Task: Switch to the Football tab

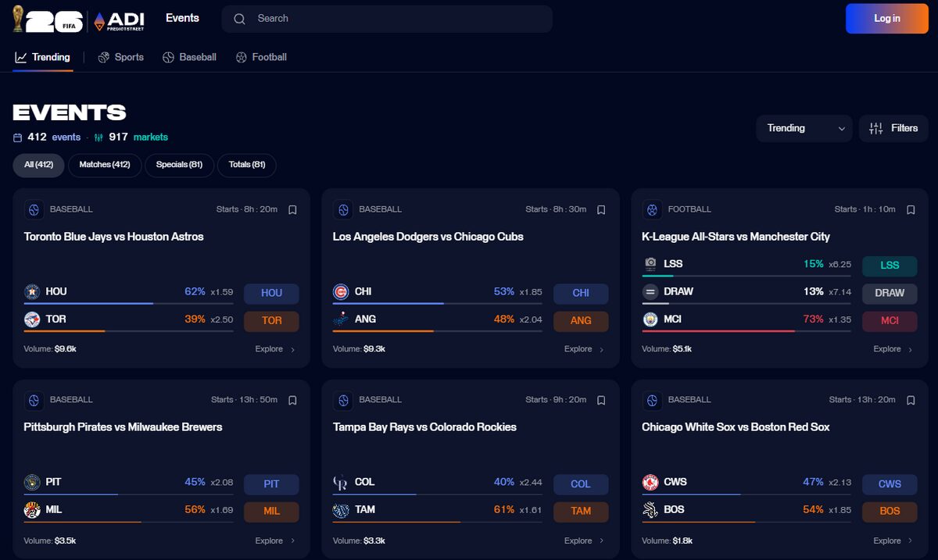Action: click(261, 57)
